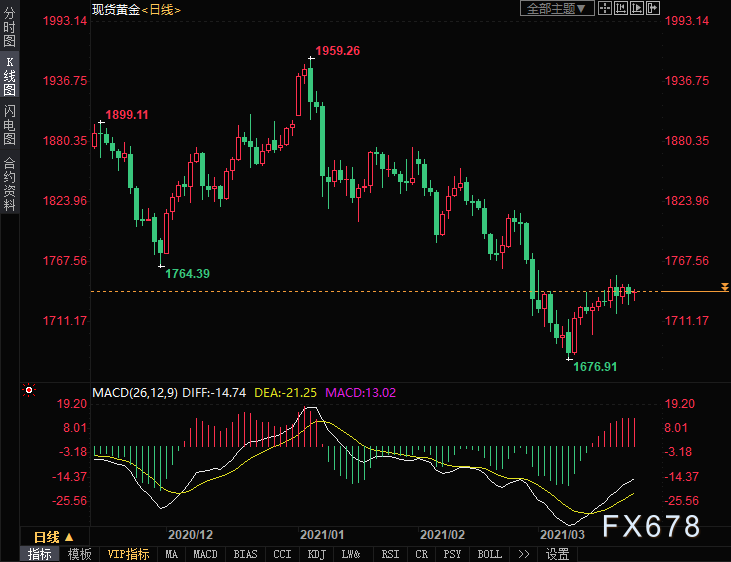
Task: Click the red MACD indicator settings icon
Action: pyautogui.click(x=29, y=390)
